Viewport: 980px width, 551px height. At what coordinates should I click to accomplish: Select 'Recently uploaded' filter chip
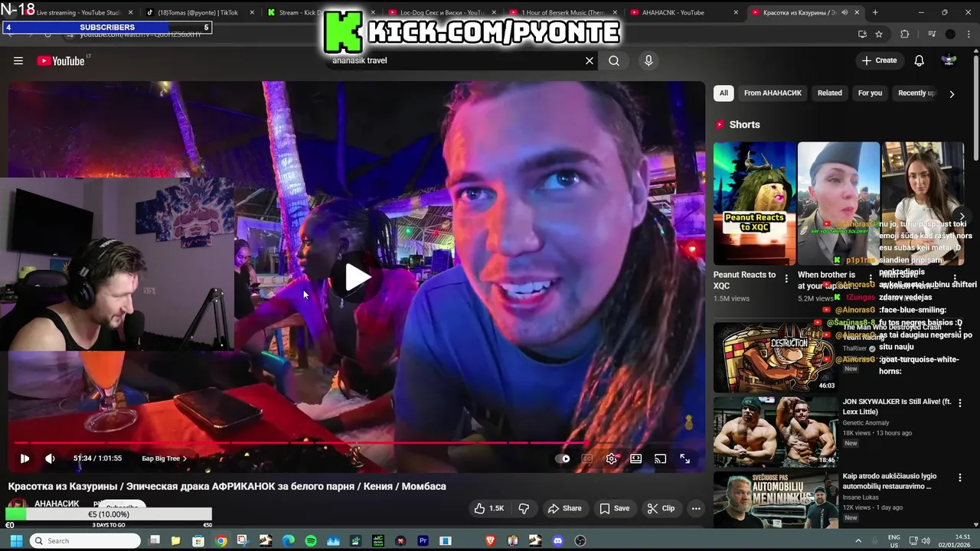coord(916,93)
